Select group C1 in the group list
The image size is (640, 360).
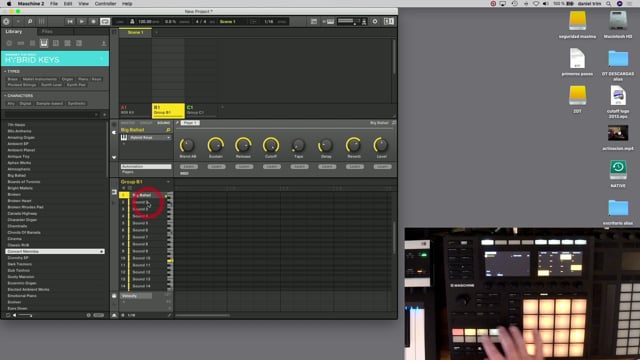click(200, 110)
